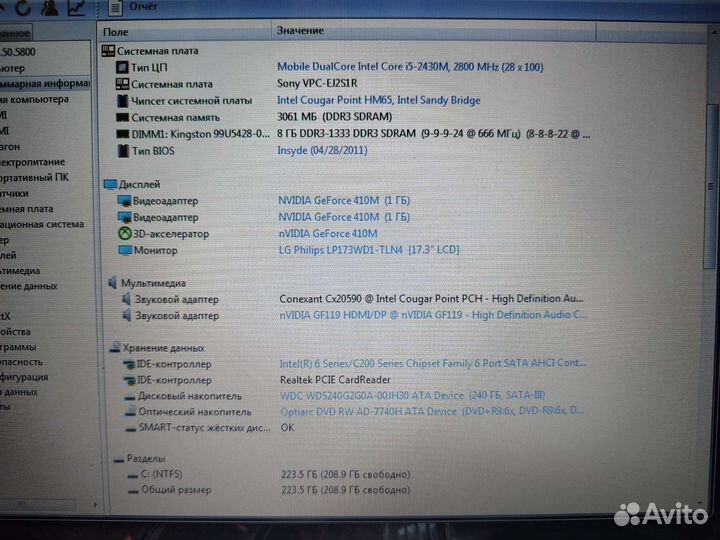Click the Чипсет системной платы icon

(123, 101)
